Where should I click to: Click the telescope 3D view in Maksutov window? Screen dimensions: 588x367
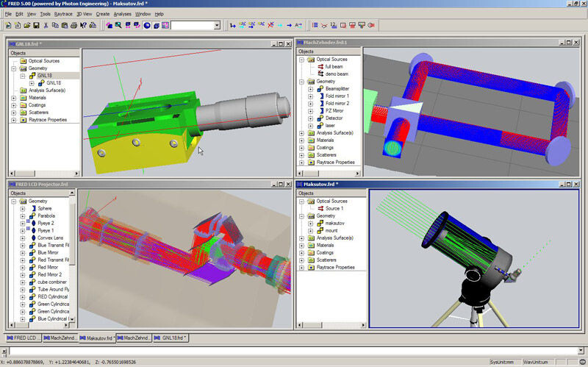(474, 259)
